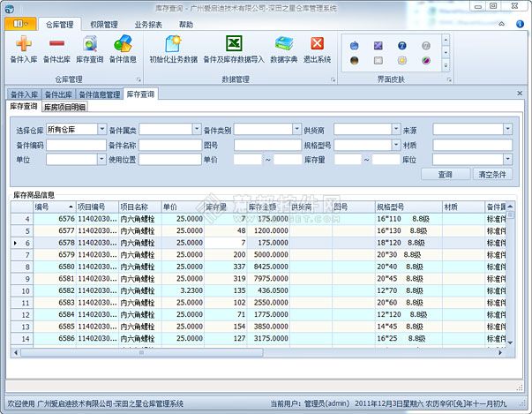
Task: Click the 规格型号 column header
Action: (x=408, y=207)
